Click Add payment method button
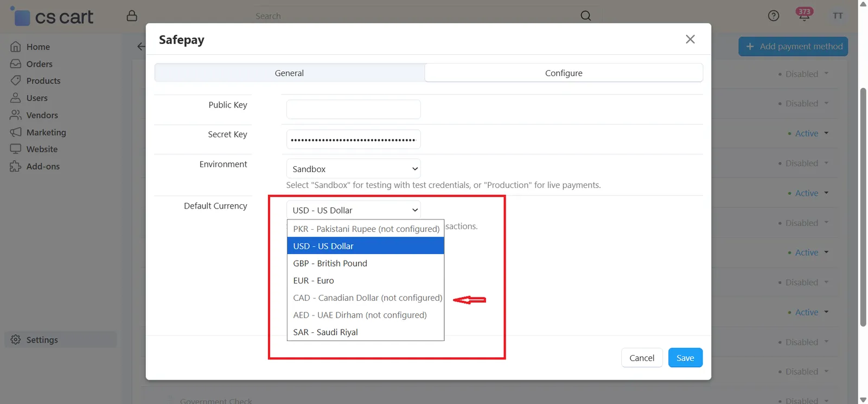868x404 pixels. point(793,47)
